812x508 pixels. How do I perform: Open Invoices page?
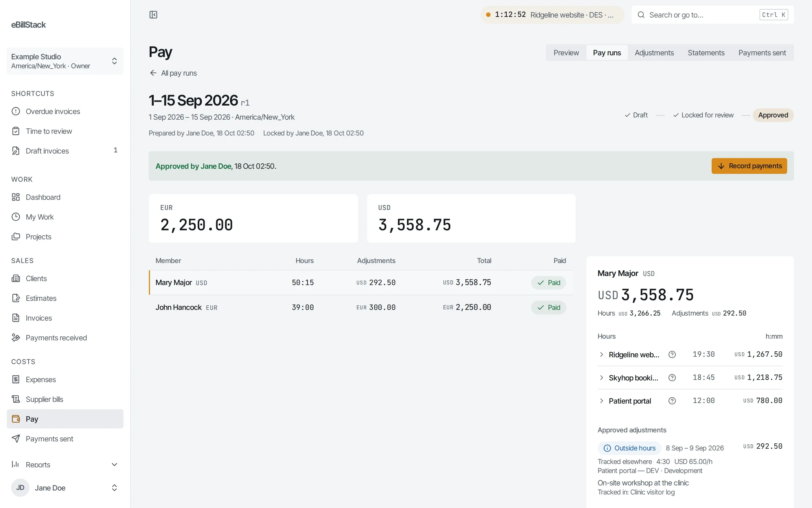(x=65, y=318)
